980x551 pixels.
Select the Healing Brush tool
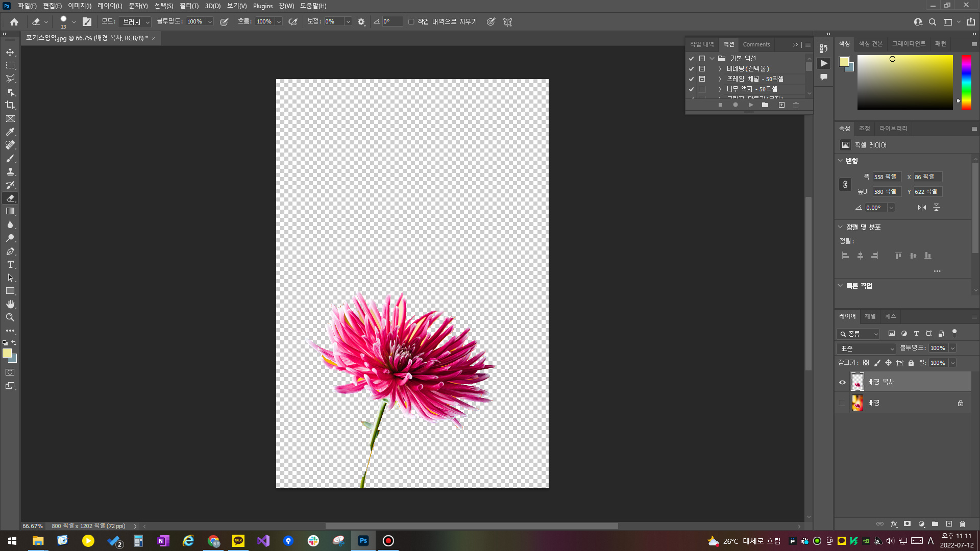(10, 145)
